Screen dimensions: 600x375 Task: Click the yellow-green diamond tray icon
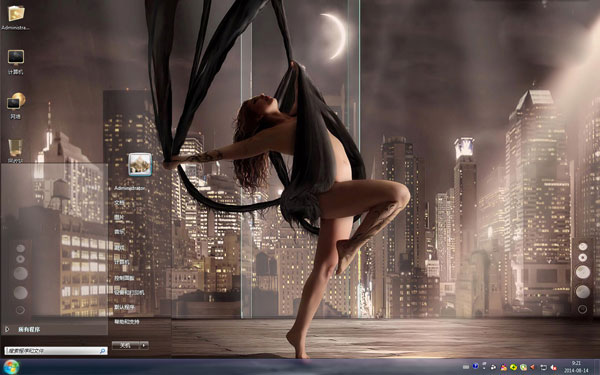click(x=513, y=367)
